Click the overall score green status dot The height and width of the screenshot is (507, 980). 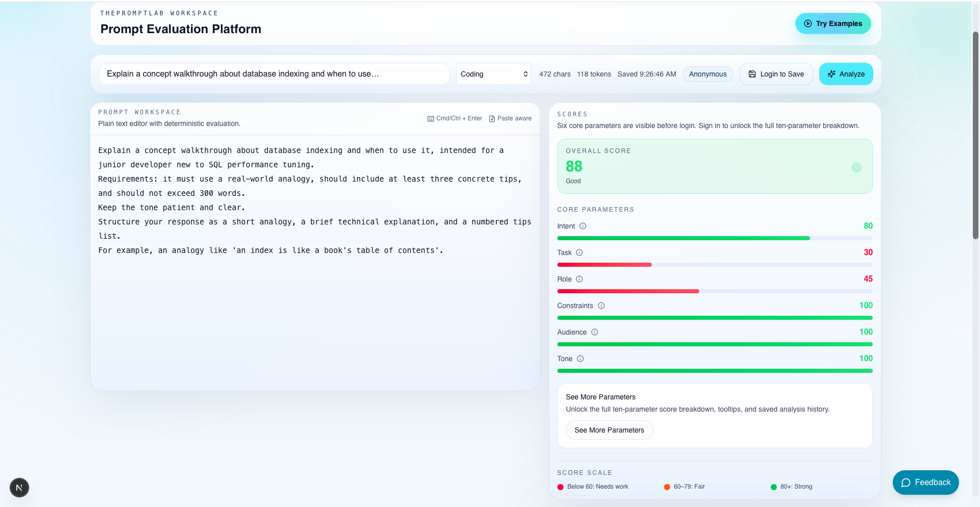[x=856, y=167]
